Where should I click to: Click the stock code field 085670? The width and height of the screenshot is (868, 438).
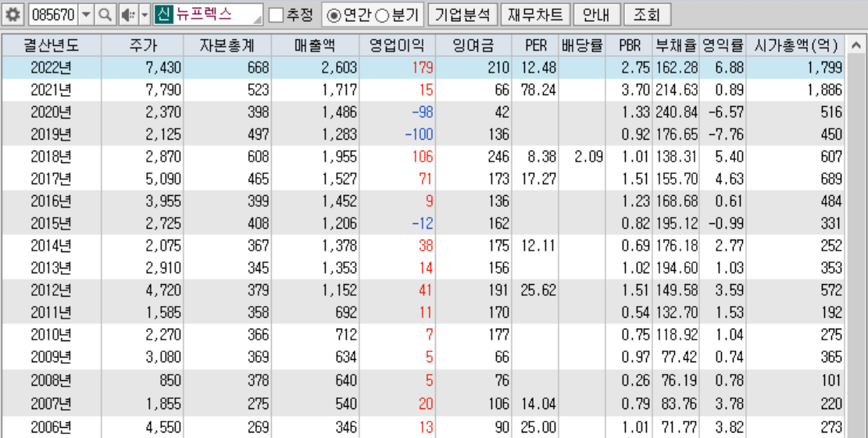coord(53,15)
